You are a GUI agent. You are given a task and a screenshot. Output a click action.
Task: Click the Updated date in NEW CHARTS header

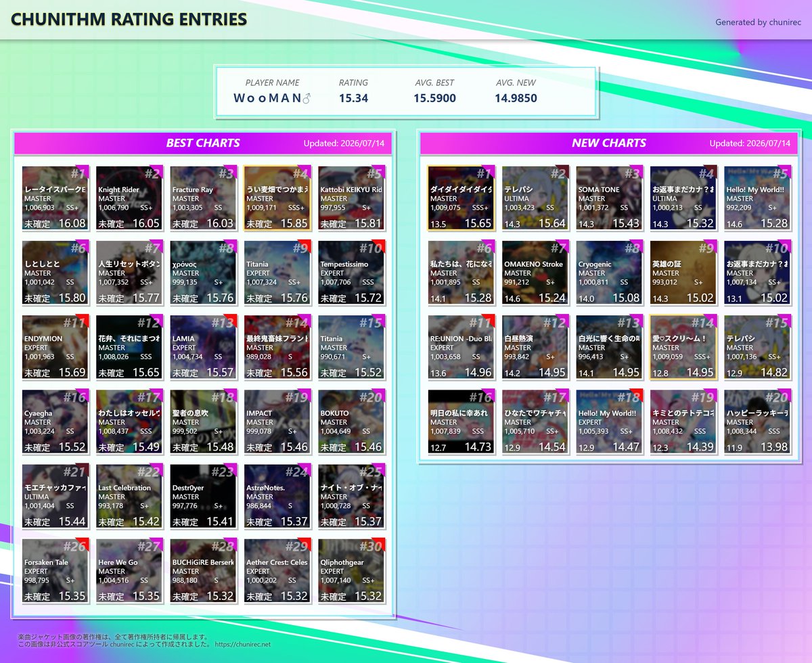pos(750,143)
